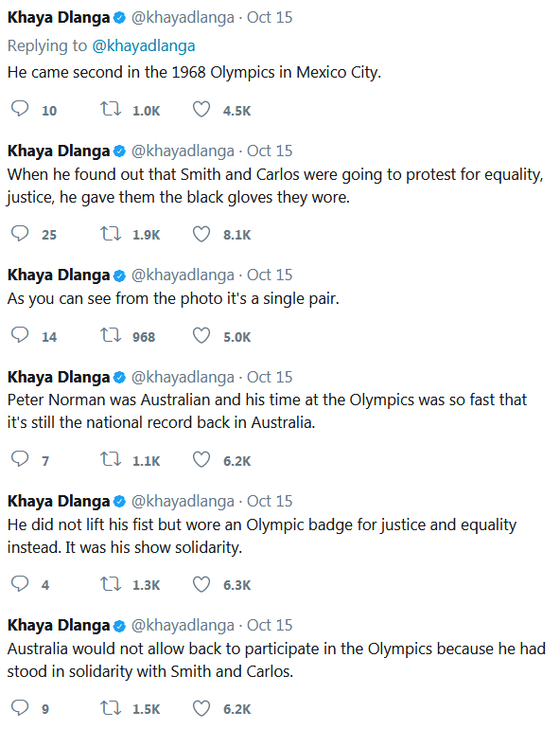The image size is (560, 729).
Task: Open Khaya Dlanga profile from first tweet
Action: 59,17
